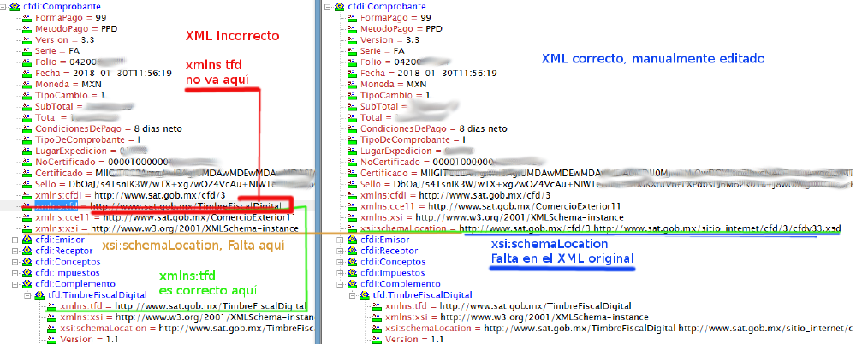Screen dimensions: 868x344
Task: Click the tfd:TimbreFiscalDigital element icon, right pane
Action: click(365, 295)
